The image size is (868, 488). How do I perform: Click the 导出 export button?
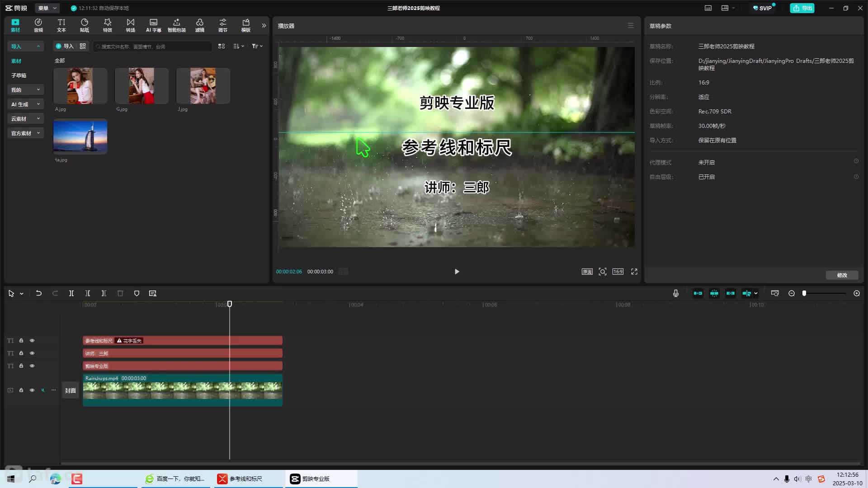802,8
